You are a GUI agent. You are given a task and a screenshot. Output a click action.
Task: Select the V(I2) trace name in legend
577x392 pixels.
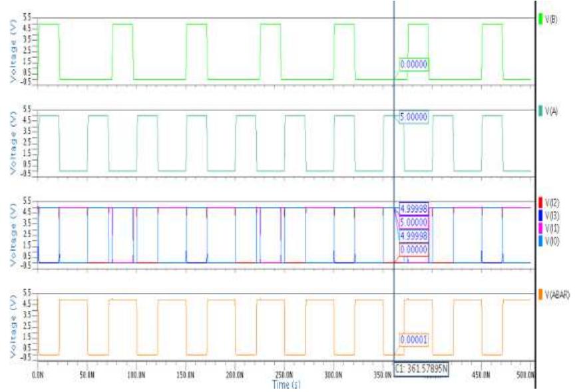(x=550, y=202)
